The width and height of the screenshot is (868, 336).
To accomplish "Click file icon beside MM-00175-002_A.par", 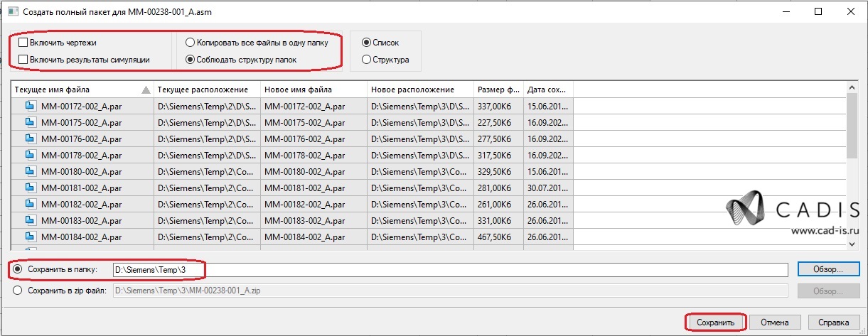I will pyautogui.click(x=30, y=122).
